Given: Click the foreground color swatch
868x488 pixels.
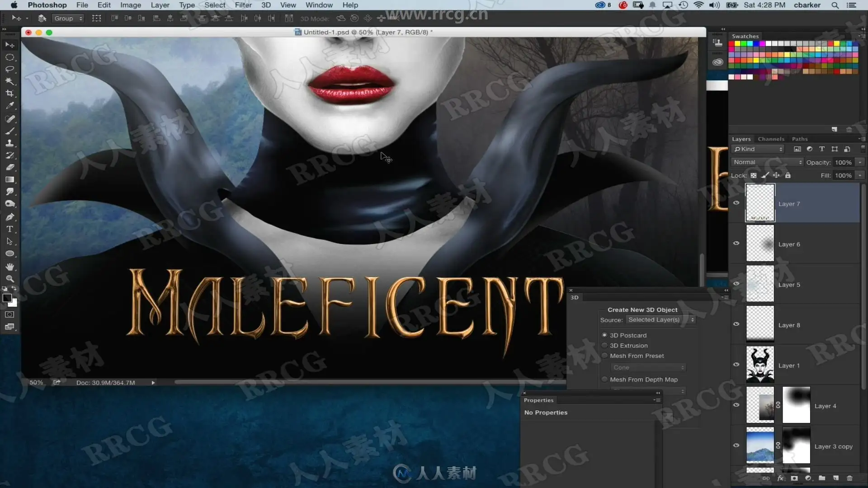Looking at the screenshot, I should pos(7,298).
